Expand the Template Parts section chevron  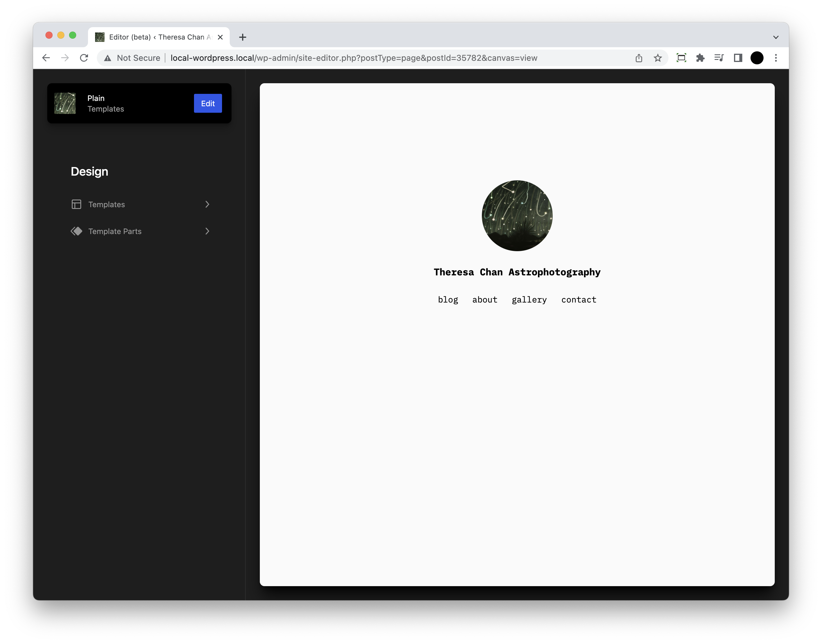click(x=208, y=231)
